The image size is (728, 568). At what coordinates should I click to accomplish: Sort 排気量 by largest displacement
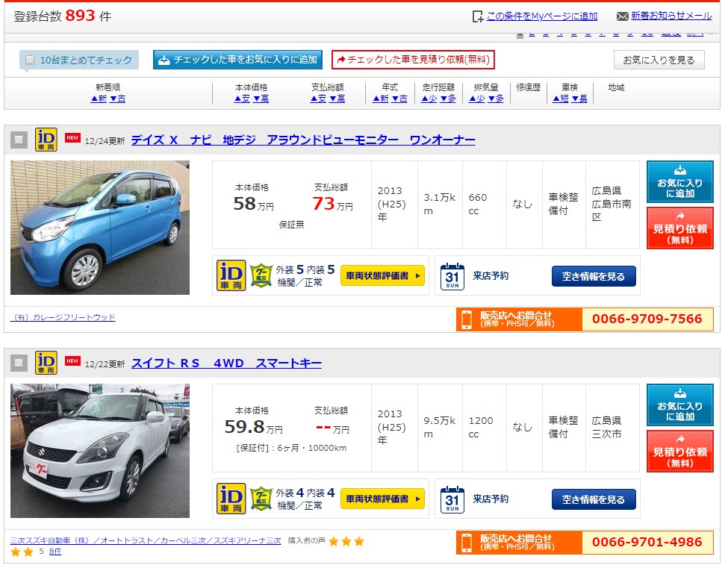tap(495, 99)
